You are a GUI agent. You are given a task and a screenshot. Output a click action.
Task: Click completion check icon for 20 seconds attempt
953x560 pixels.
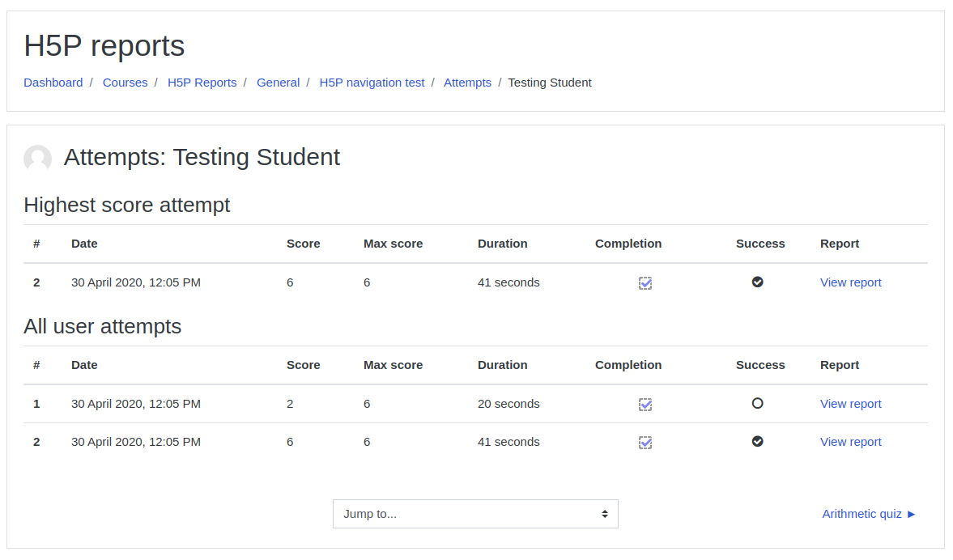[645, 405]
